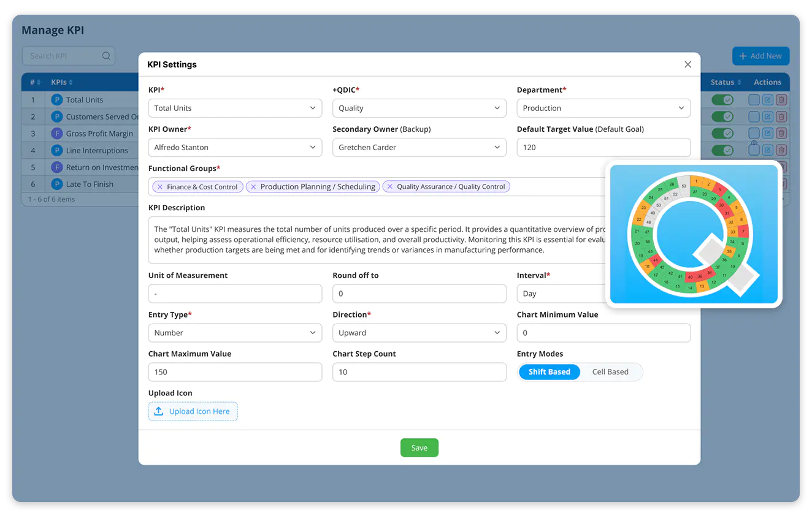Sort table by the # column arrows

(39, 83)
